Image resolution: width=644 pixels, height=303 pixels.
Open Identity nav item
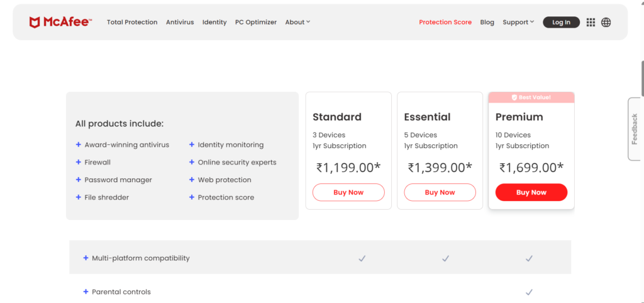(214, 22)
